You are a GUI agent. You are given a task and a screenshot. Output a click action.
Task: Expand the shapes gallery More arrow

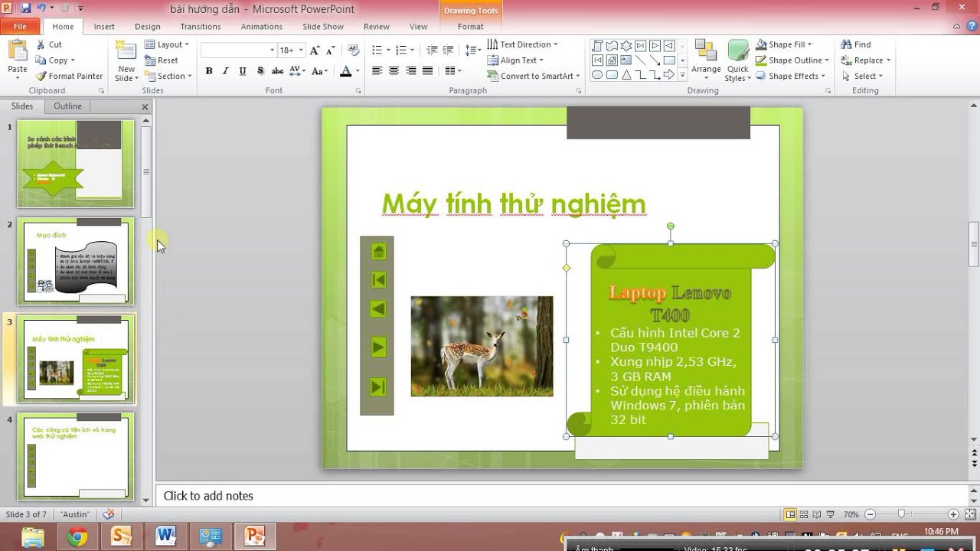click(x=681, y=75)
